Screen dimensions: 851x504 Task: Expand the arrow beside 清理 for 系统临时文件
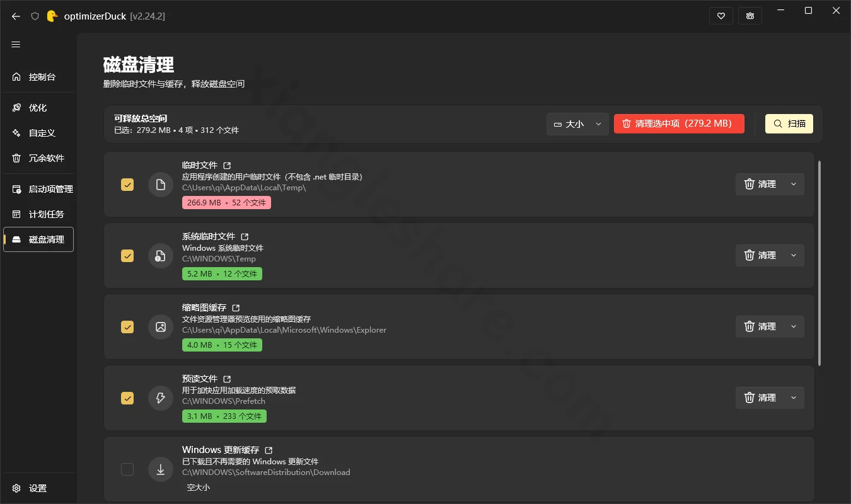pos(794,255)
